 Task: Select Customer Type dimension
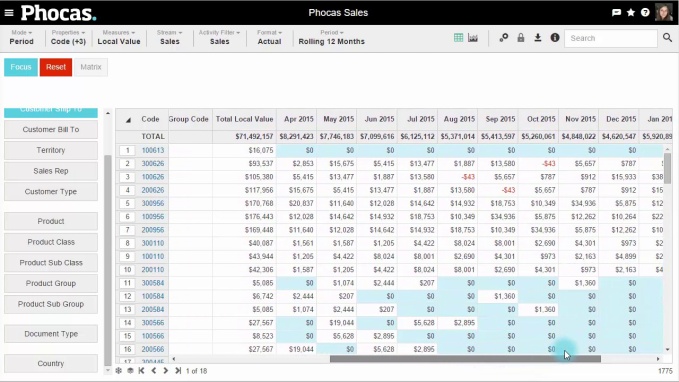[51, 191]
